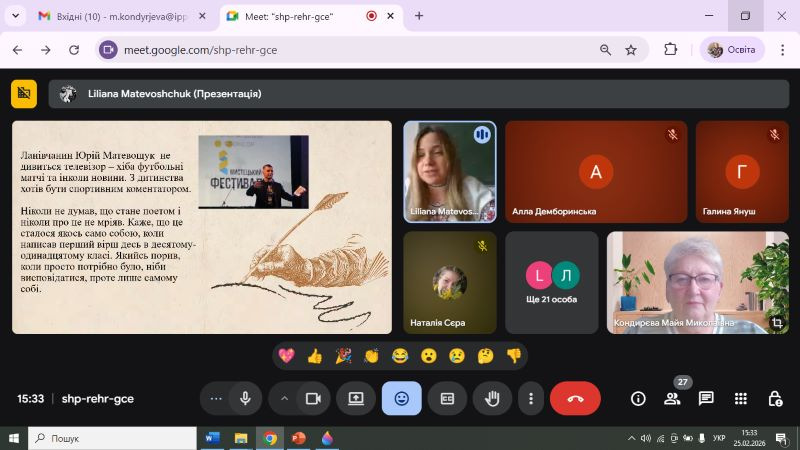Open host controls lock icon
The image size is (800, 450).
click(775, 398)
